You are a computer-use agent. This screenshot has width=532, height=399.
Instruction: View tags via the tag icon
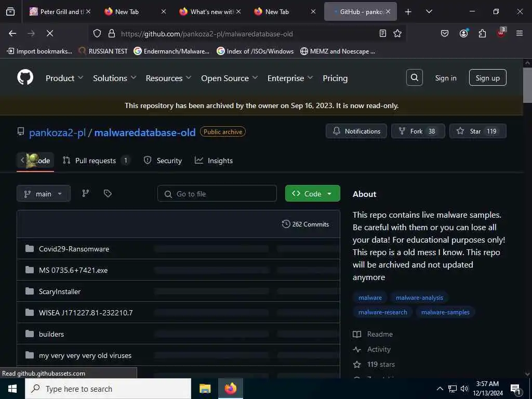(x=108, y=193)
